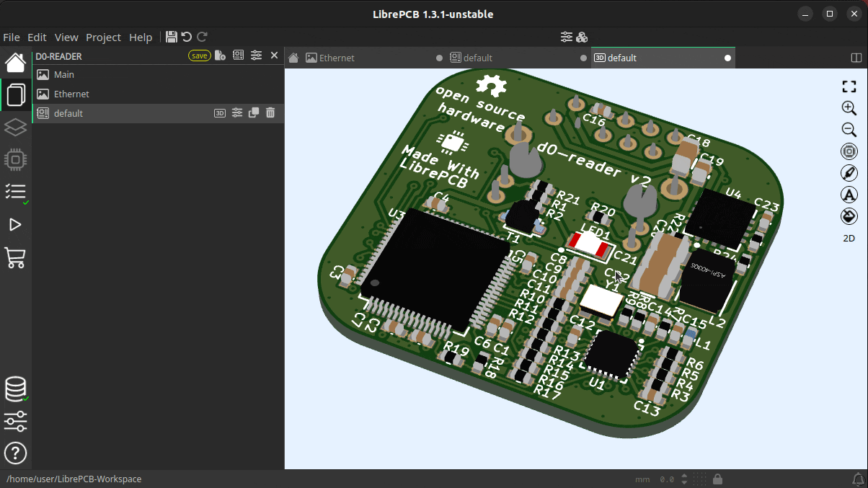
Task: Click the save floppy disk toolbar icon
Action: 172,37
